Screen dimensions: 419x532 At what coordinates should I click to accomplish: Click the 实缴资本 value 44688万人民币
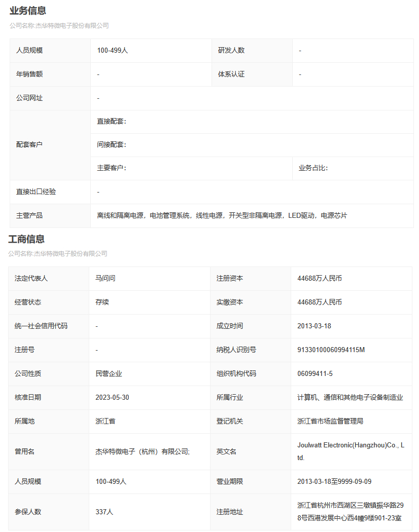[x=320, y=302]
